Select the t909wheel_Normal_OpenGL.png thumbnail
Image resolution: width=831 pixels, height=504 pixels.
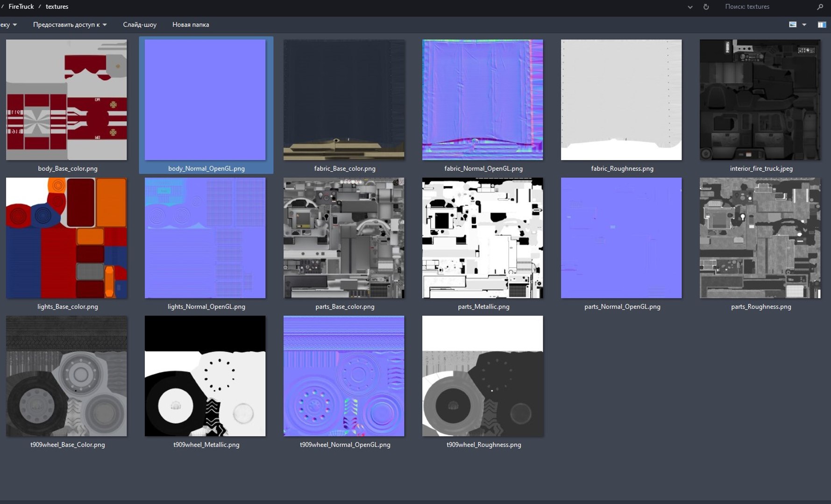click(344, 376)
